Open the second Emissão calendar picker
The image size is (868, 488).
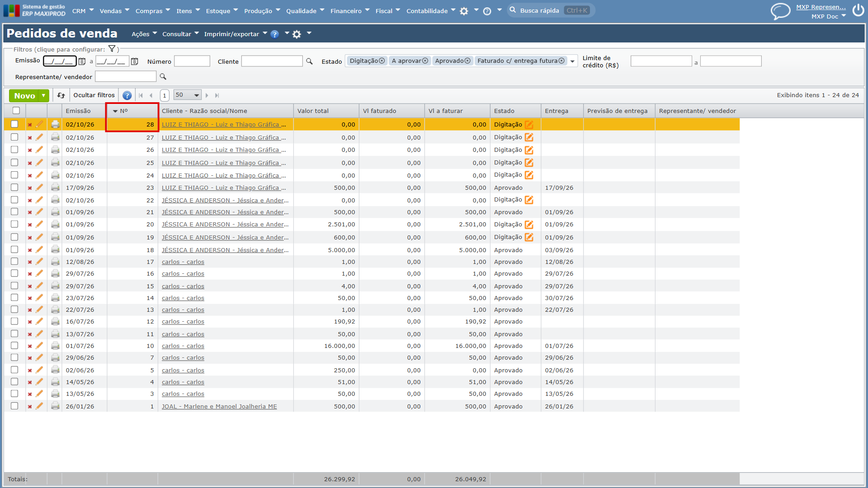pyautogui.click(x=134, y=61)
